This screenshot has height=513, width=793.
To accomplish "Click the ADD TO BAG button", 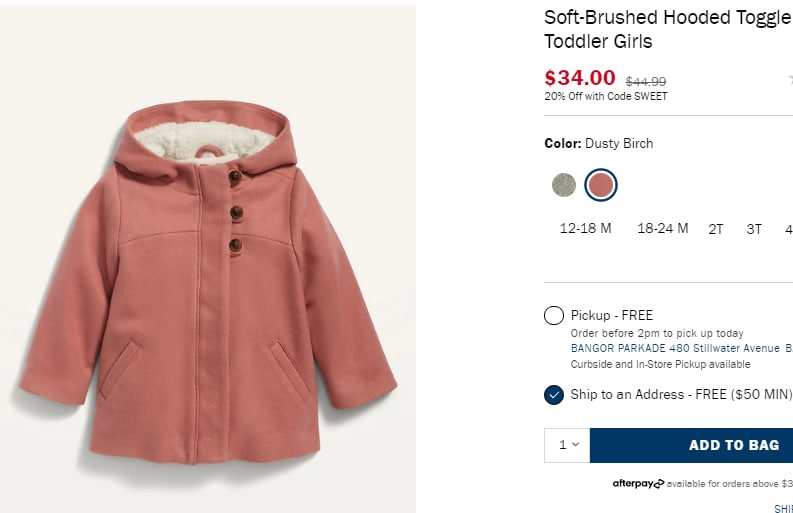I will click(692, 445).
